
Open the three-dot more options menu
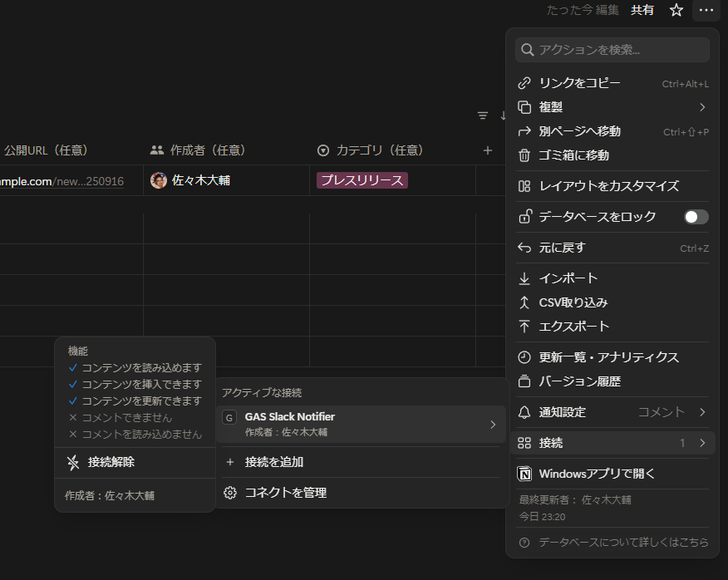pos(706,10)
